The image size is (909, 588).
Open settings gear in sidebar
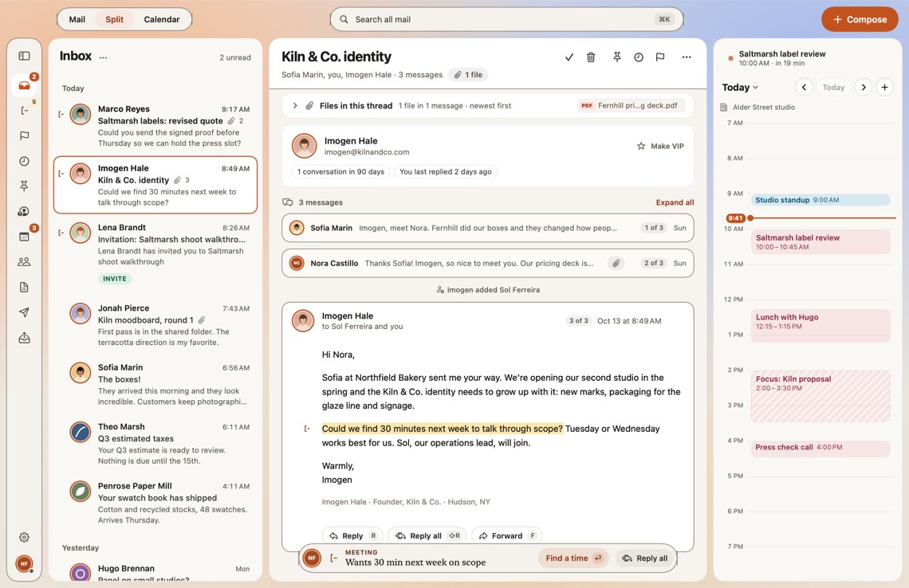coord(25,537)
